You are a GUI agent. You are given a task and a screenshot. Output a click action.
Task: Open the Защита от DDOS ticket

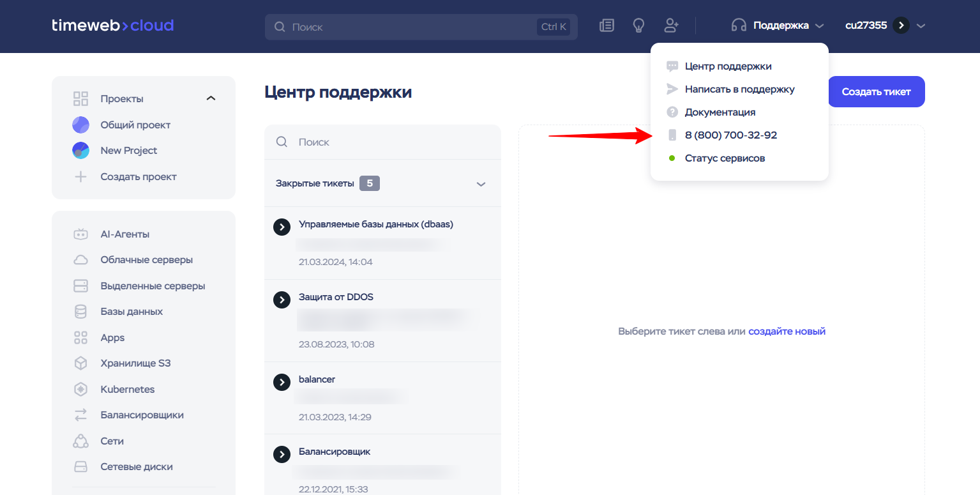pyautogui.click(x=336, y=298)
